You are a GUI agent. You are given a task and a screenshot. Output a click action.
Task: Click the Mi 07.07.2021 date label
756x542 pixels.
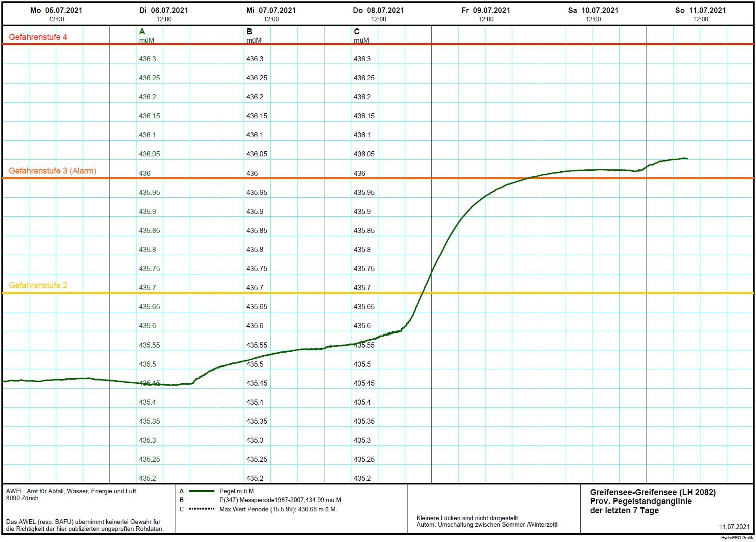pos(271,11)
